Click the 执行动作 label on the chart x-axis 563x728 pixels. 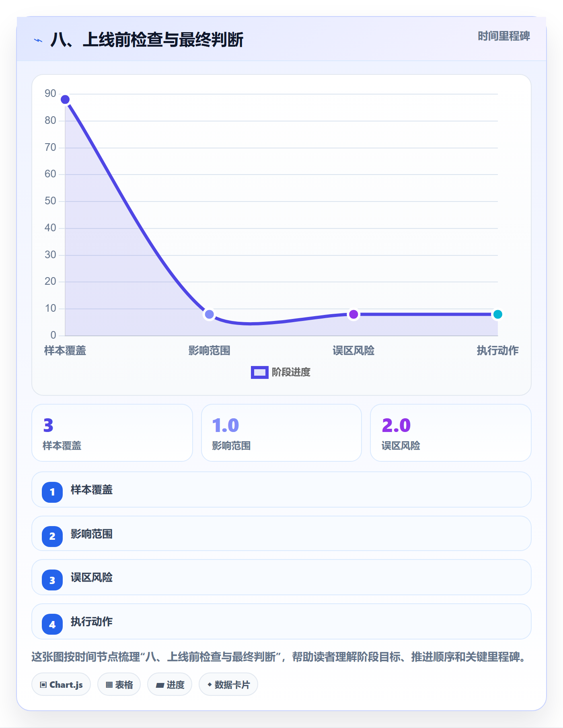(x=497, y=350)
